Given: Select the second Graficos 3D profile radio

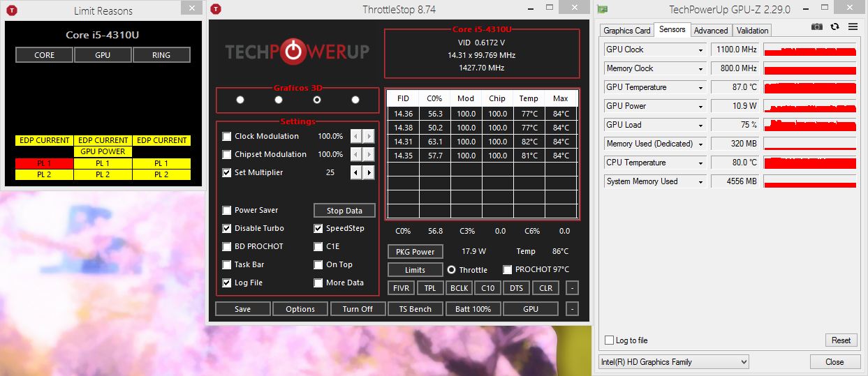Looking at the screenshot, I should 279,100.
